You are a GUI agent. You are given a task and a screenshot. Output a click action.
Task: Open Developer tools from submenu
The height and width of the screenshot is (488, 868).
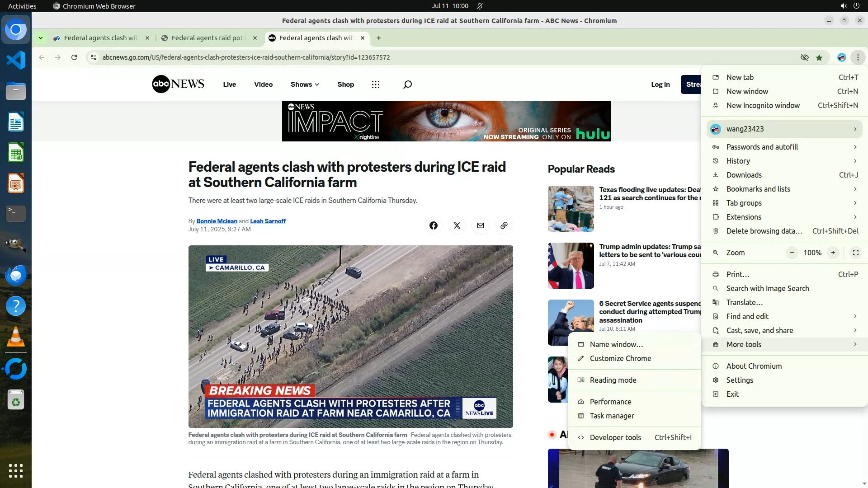(x=615, y=437)
